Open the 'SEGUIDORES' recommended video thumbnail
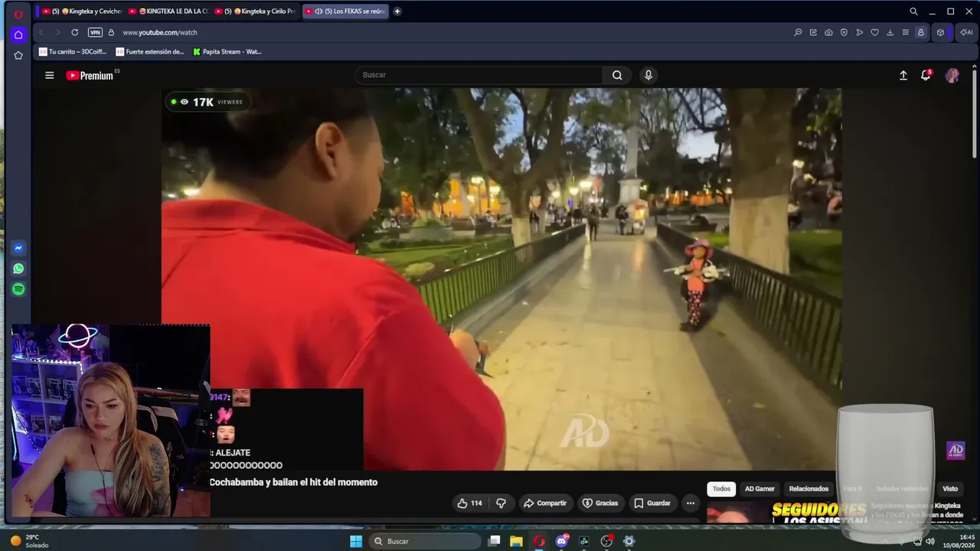Screen dimensions: 980x551 787,512
